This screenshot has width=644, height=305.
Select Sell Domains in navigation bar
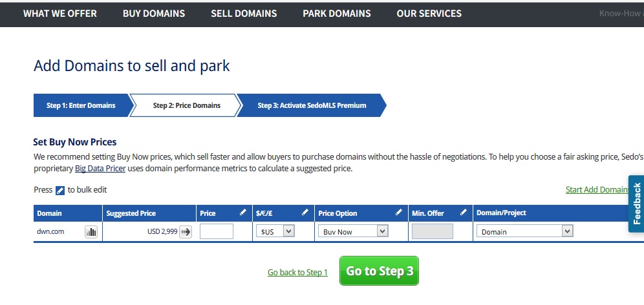click(244, 14)
